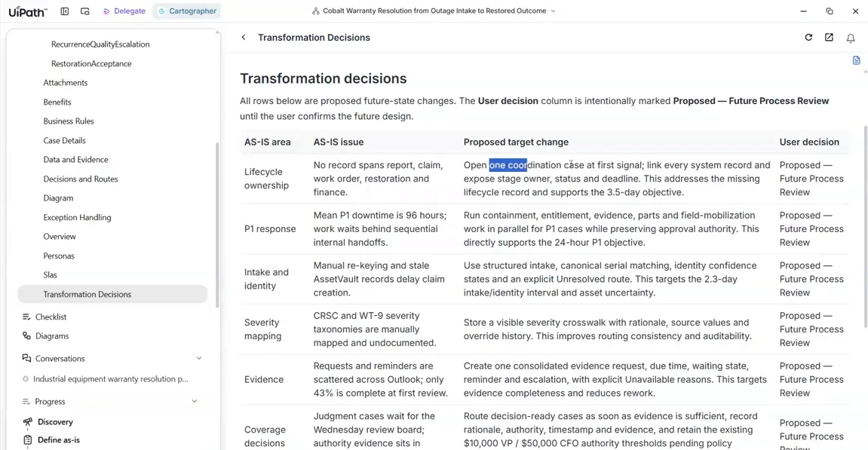Click the UiPath logo
The width and height of the screenshot is (868, 450).
28,11
